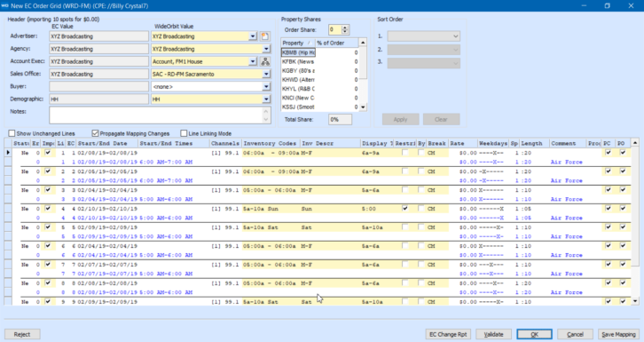The width and height of the screenshot is (644, 342).
Task: Click the new advertiser icon beside Advertiser dropdown
Action: 265,36
